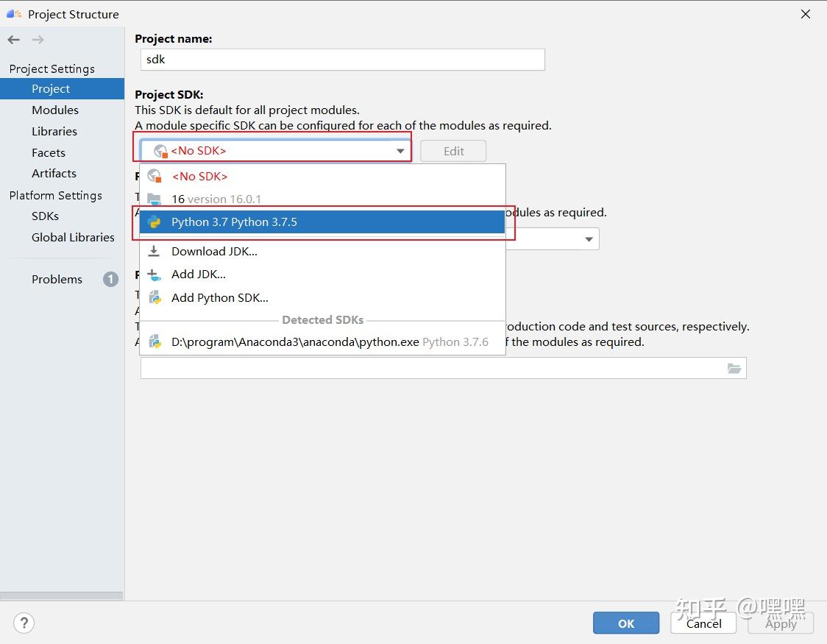
Task: Choose Add JDK... from the list
Action: [198, 274]
